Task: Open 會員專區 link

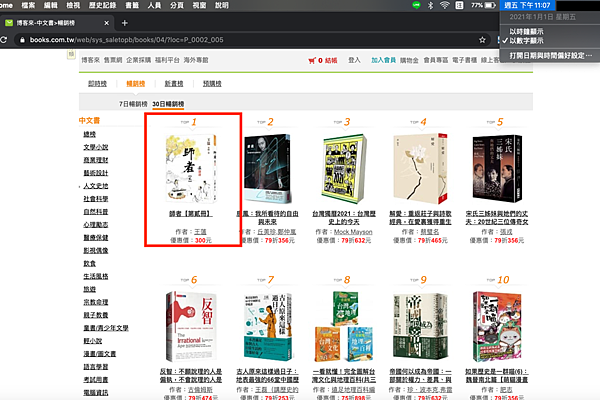Action: pyautogui.click(x=436, y=60)
